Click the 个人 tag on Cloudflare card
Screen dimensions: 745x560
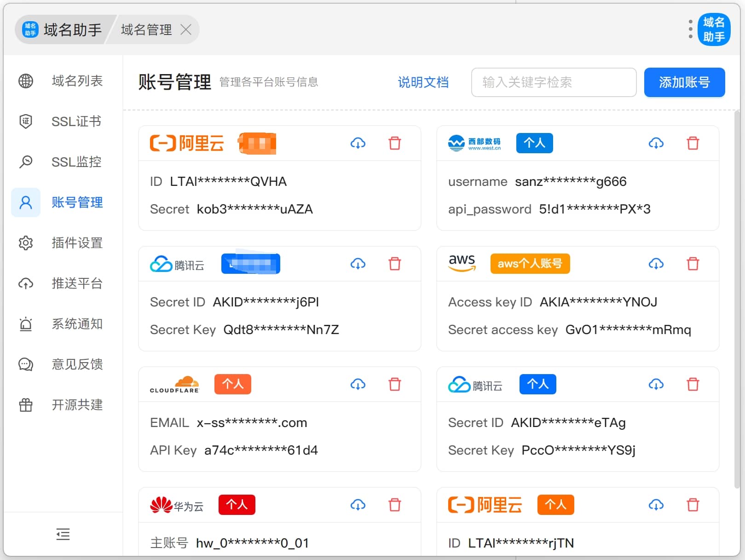tap(233, 384)
